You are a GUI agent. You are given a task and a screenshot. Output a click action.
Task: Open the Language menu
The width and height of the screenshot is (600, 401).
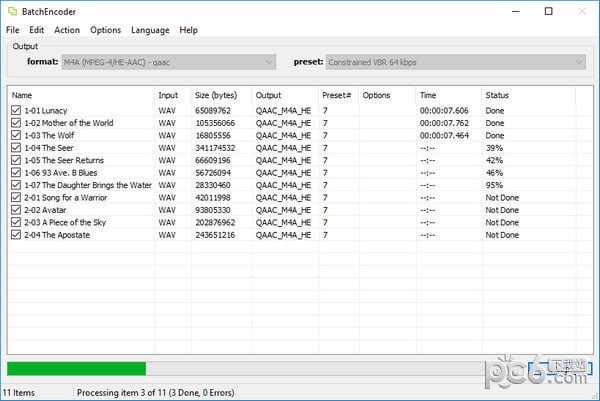pos(150,30)
